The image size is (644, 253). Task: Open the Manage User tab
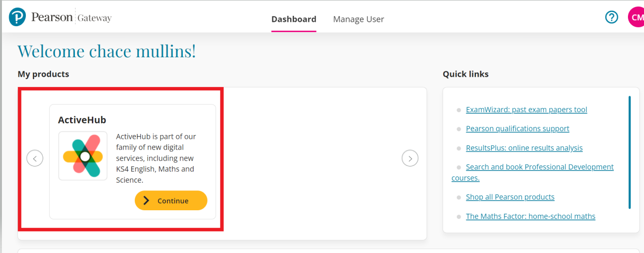point(358,19)
